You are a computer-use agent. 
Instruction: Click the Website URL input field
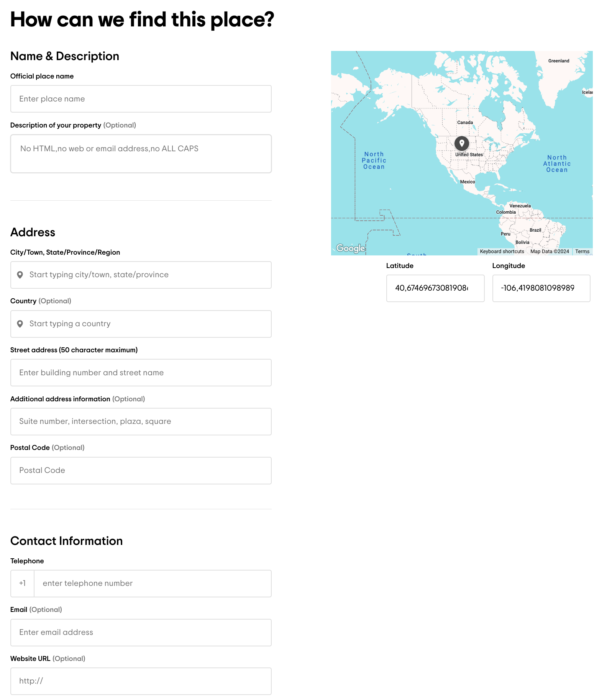[141, 681]
